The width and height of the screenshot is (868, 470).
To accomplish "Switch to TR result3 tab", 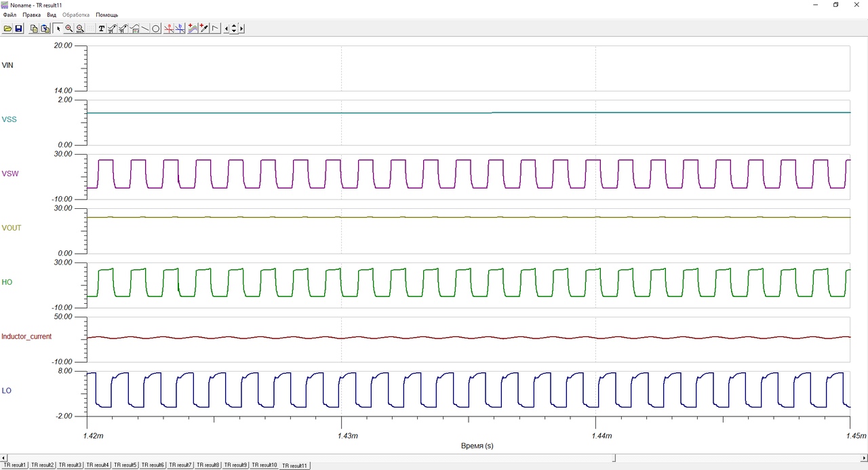I will click(x=71, y=465).
